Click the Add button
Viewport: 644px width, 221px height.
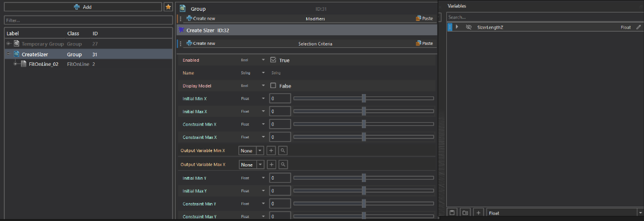point(83,7)
